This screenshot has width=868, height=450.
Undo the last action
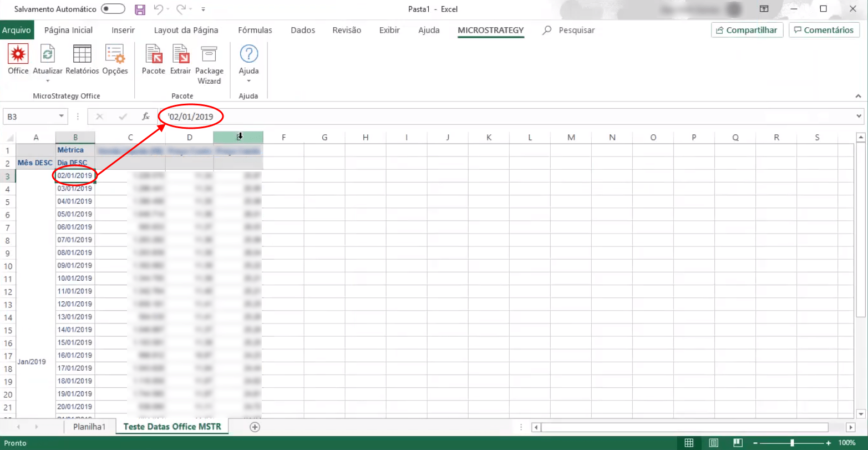(158, 9)
